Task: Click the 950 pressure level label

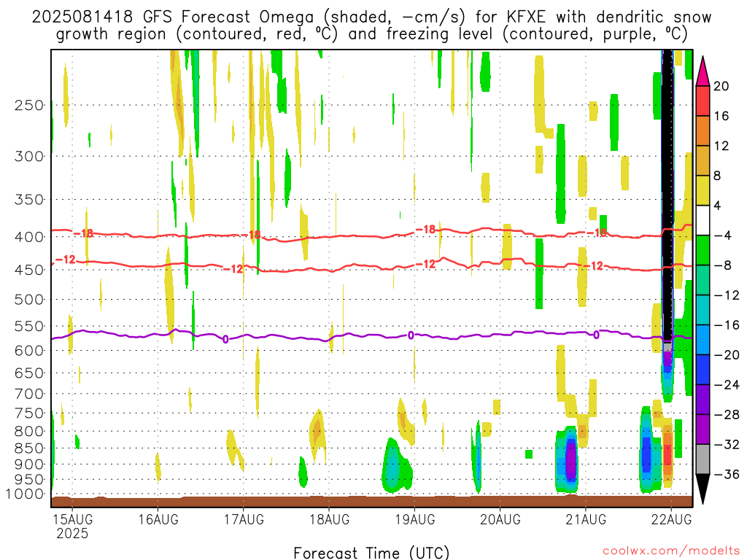Action: coord(29,480)
